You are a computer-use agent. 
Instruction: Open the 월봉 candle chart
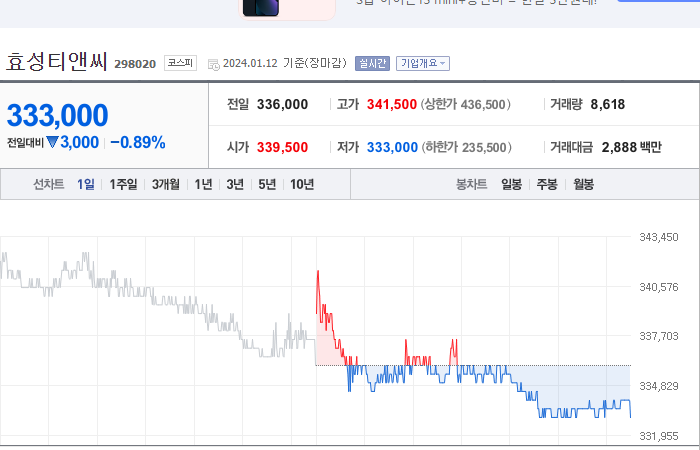tap(583, 184)
